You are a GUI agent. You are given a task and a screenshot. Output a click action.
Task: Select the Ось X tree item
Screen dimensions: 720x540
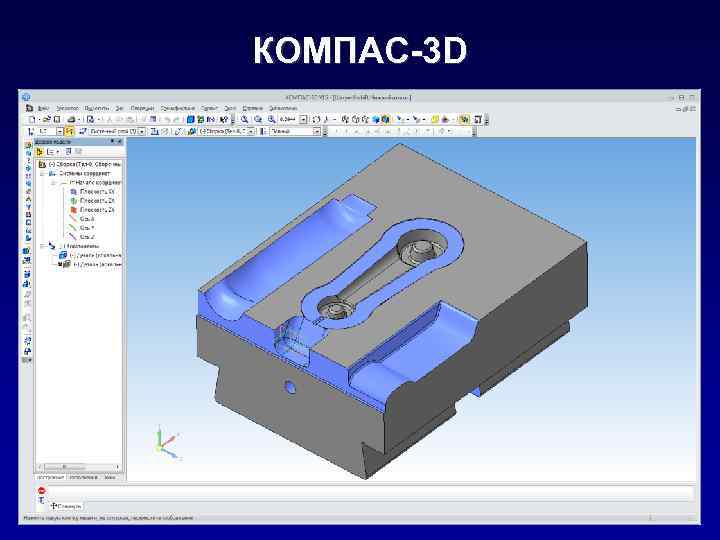(87, 219)
